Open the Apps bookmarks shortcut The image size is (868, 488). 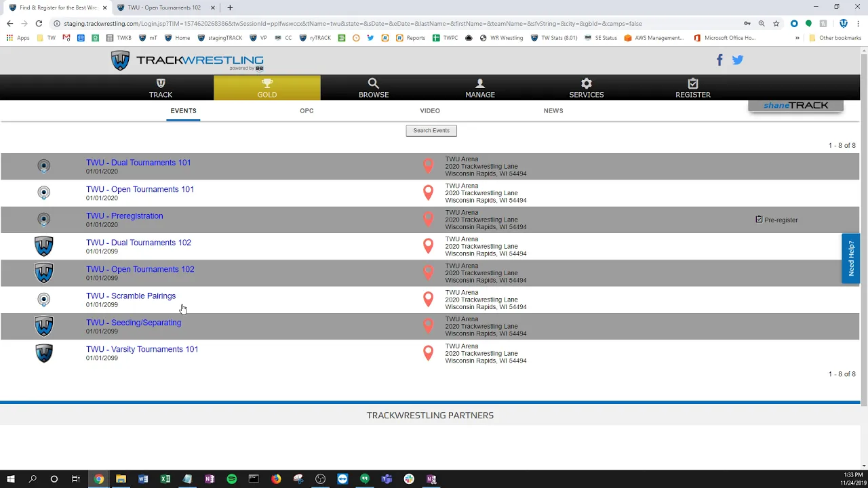tap(18, 38)
